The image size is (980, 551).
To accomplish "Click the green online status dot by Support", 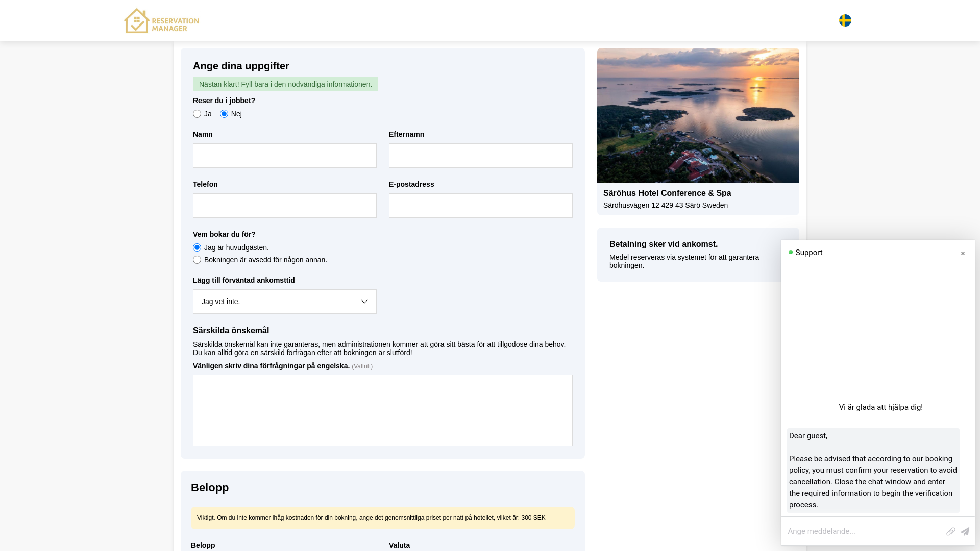I will click(791, 252).
